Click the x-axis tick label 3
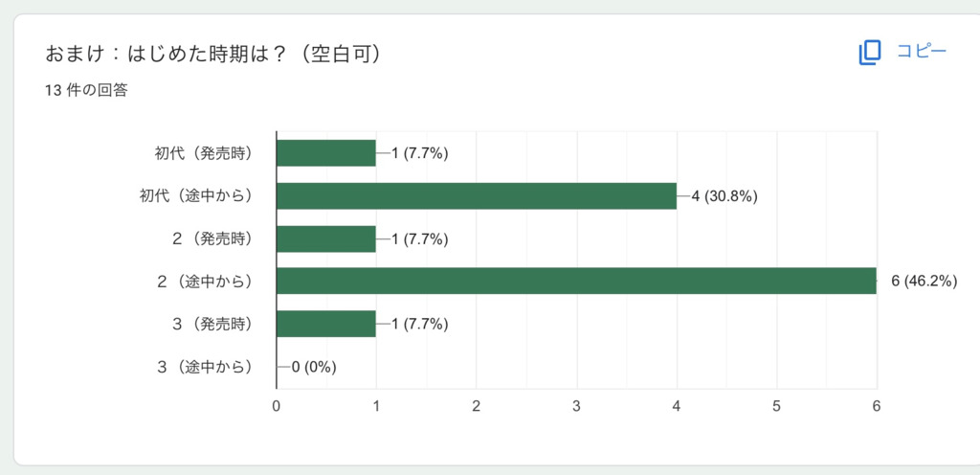 tap(576, 405)
